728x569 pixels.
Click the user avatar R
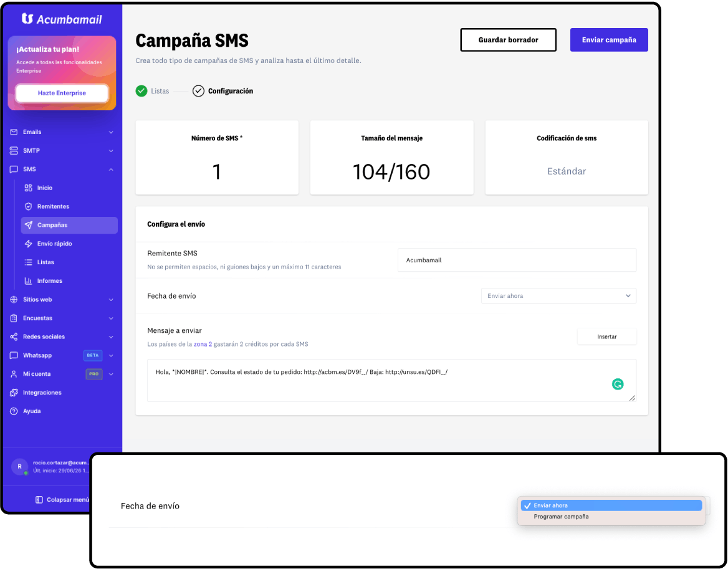pos(19,466)
